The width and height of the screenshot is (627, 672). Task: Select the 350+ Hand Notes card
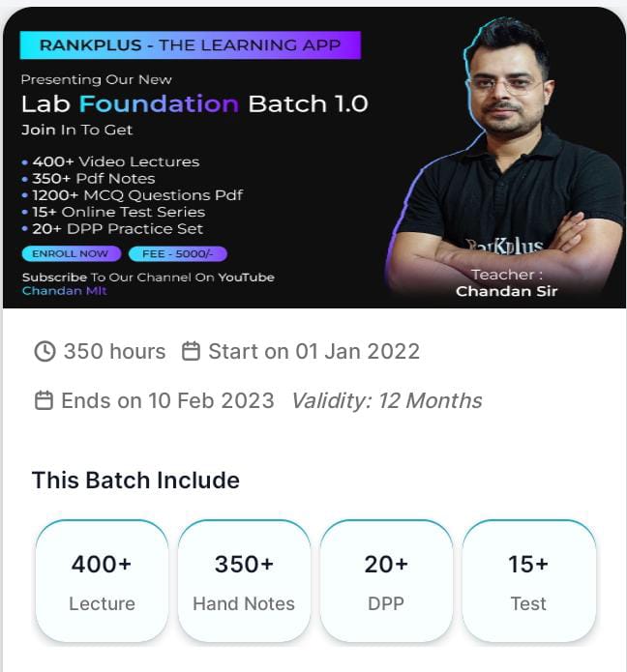pyautogui.click(x=244, y=581)
